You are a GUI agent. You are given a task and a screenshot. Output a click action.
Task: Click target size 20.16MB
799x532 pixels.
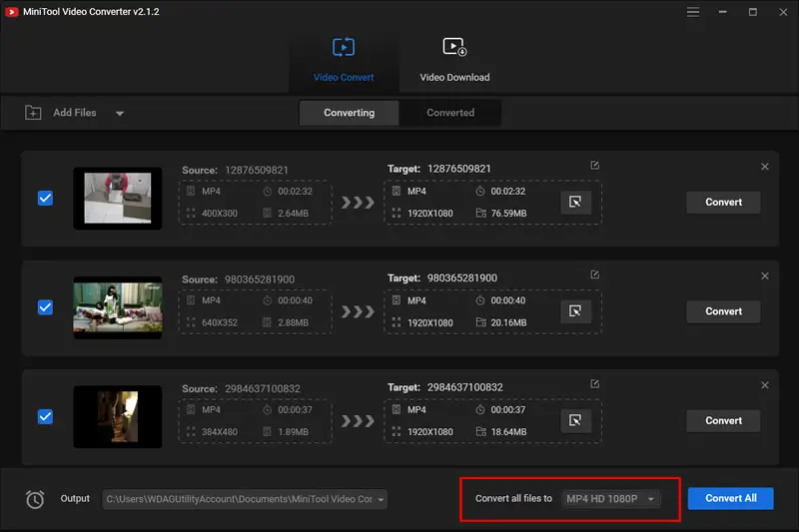[x=508, y=322]
